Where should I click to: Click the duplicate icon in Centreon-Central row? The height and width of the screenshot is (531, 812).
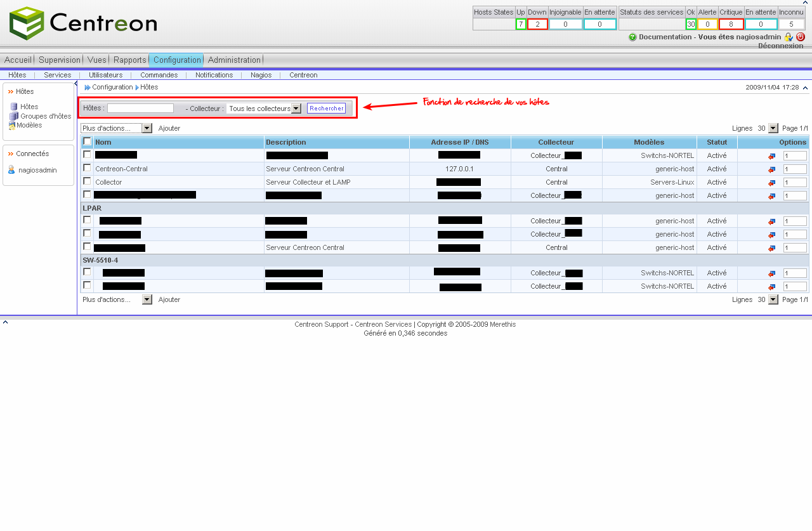tap(771, 169)
